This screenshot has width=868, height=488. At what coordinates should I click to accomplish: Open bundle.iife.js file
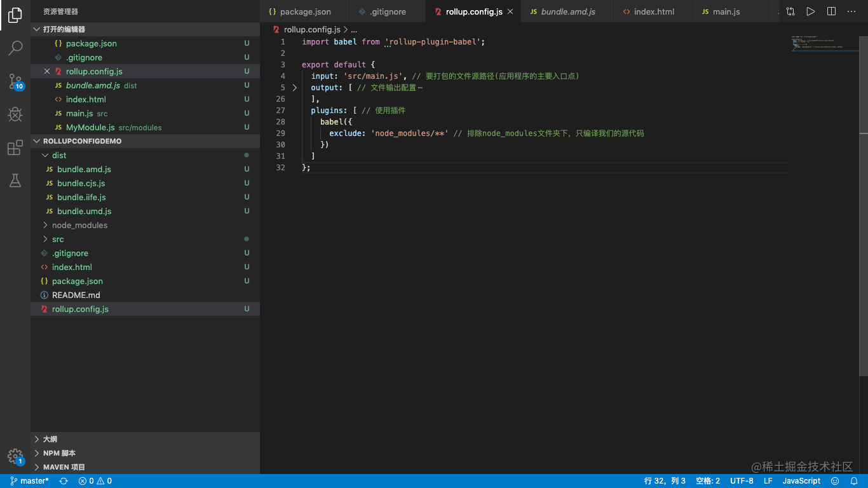click(145, 197)
